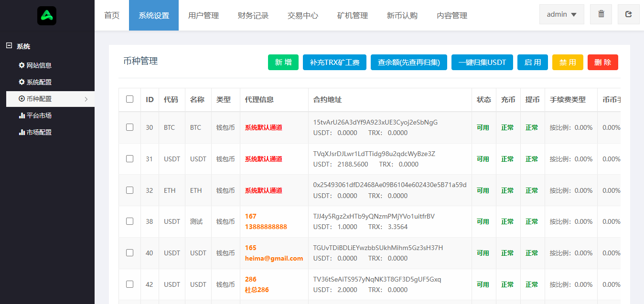Open the admin user dropdown

coord(561,14)
